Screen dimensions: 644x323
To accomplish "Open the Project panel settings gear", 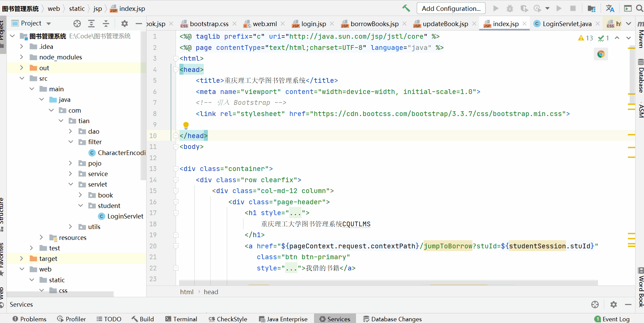I will point(124,23).
